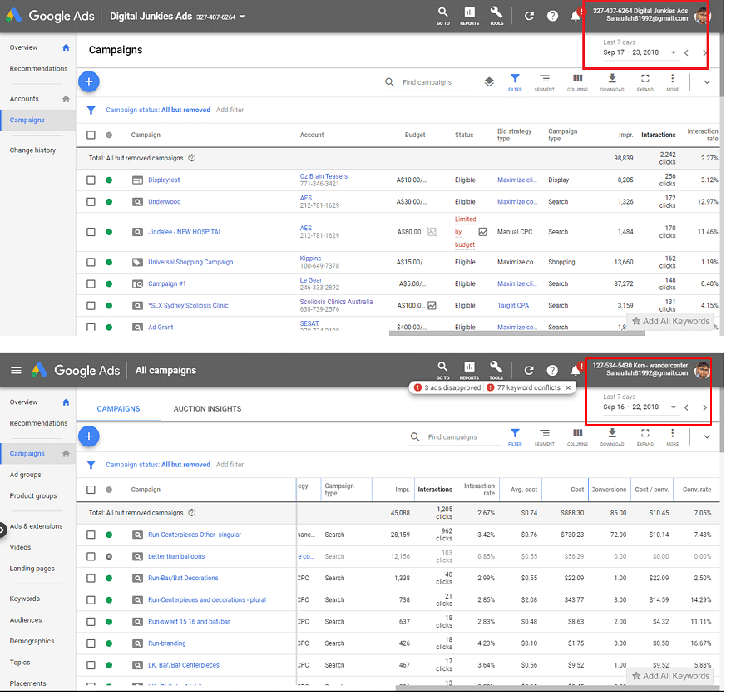This screenshot has width=741, height=700.
Task: Select Campaigns tab in bottom view
Action: point(118,408)
